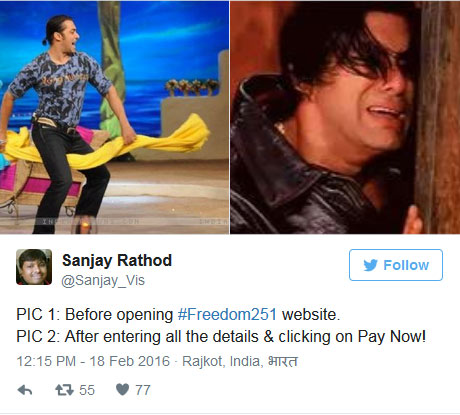Click the Twitter bird icon in the Follow button
460x415 pixels.
tap(370, 265)
